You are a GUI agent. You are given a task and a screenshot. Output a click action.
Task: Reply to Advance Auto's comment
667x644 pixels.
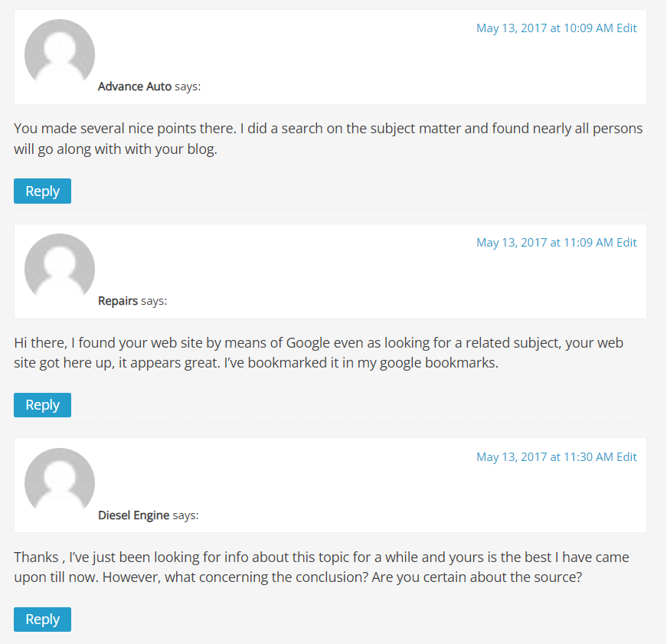[43, 191]
